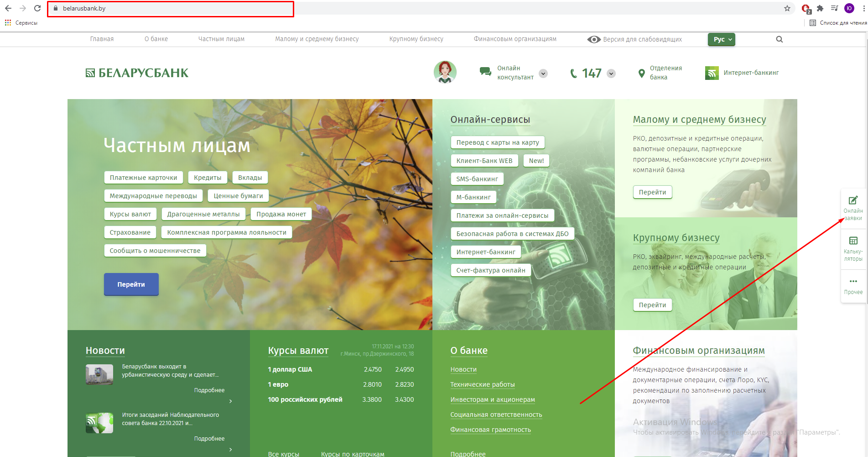Click the red extension icon with badge
This screenshot has width=868, height=457.
(x=806, y=8)
